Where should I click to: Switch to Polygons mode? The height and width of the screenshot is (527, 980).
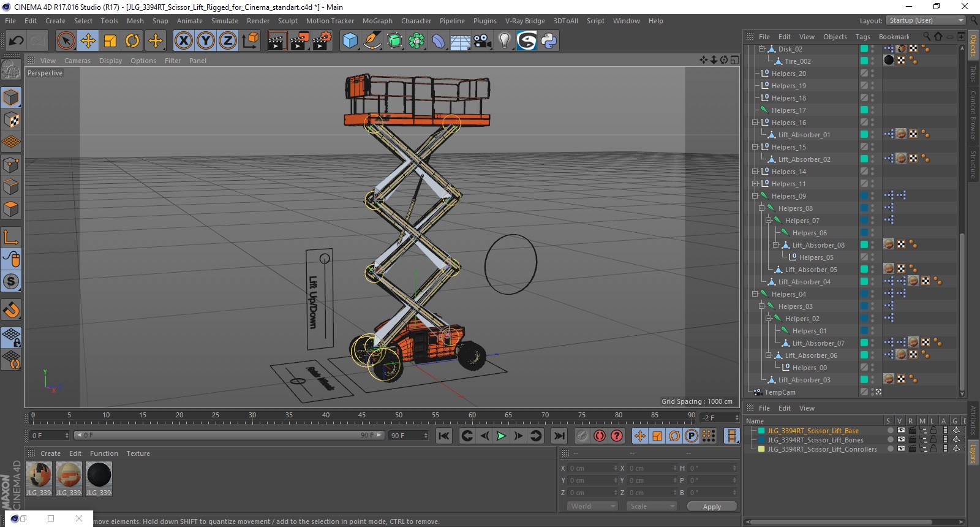tap(11, 209)
